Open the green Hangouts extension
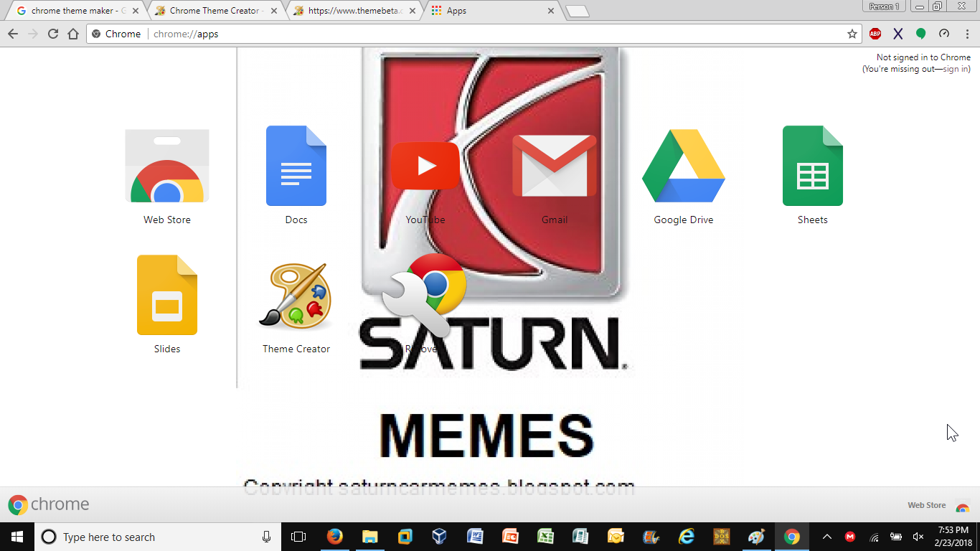This screenshot has width=980, height=551. point(921,34)
